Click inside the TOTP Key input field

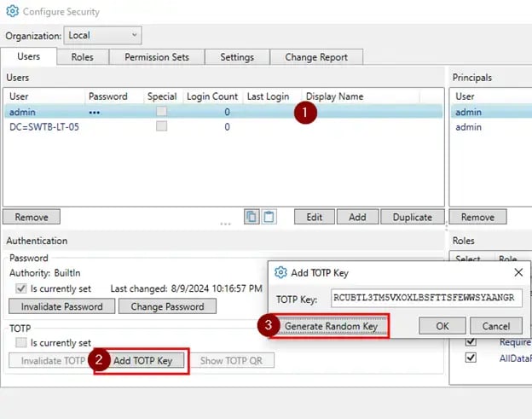[x=426, y=298]
